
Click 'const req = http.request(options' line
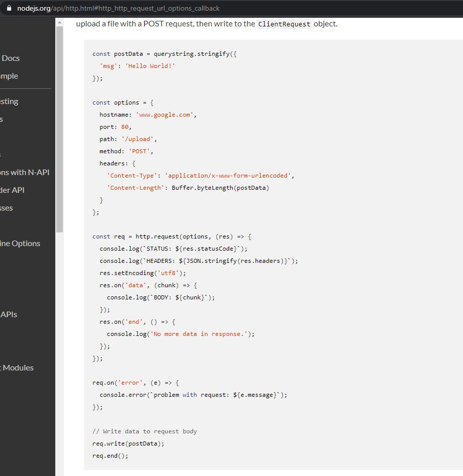[x=172, y=236]
